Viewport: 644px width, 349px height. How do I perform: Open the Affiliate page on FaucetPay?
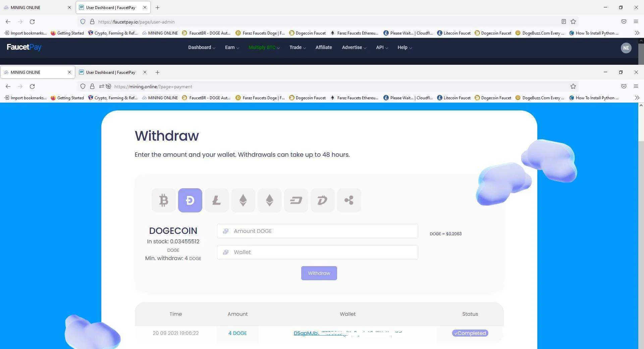[323, 48]
